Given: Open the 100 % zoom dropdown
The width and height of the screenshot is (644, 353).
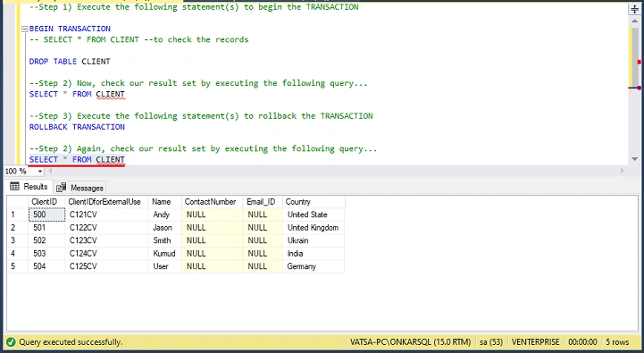Looking at the screenshot, I should pyautogui.click(x=40, y=172).
